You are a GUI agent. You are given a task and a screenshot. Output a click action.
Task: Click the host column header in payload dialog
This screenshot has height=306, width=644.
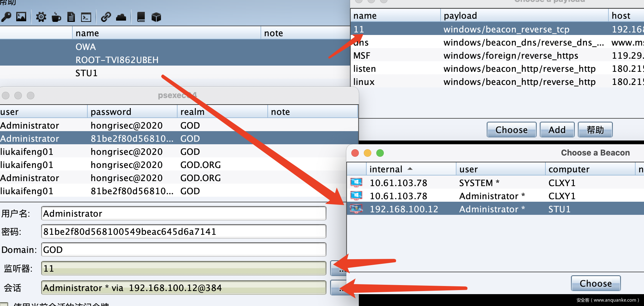(x=626, y=15)
